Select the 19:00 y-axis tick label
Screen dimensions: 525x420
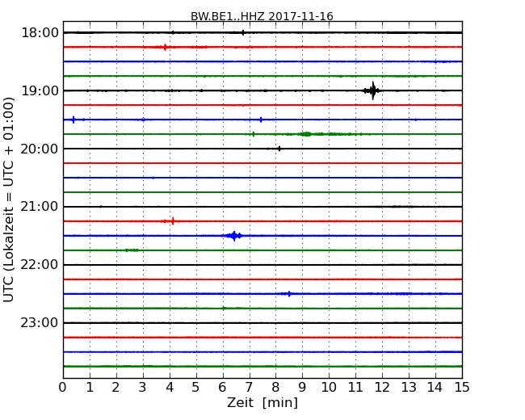click(x=40, y=90)
